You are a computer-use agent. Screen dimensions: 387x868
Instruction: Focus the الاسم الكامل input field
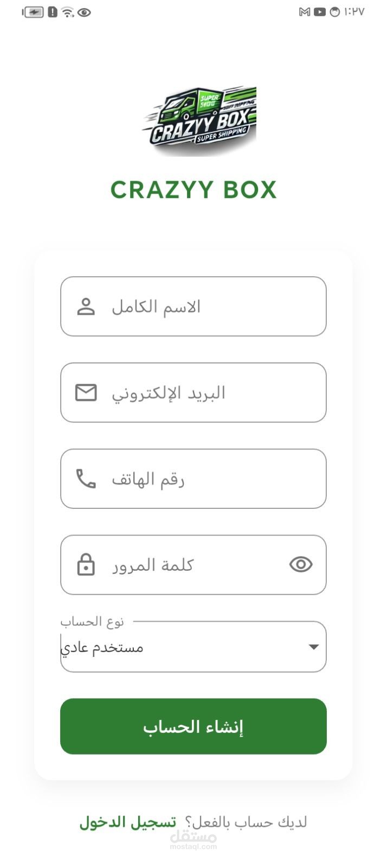point(206,307)
